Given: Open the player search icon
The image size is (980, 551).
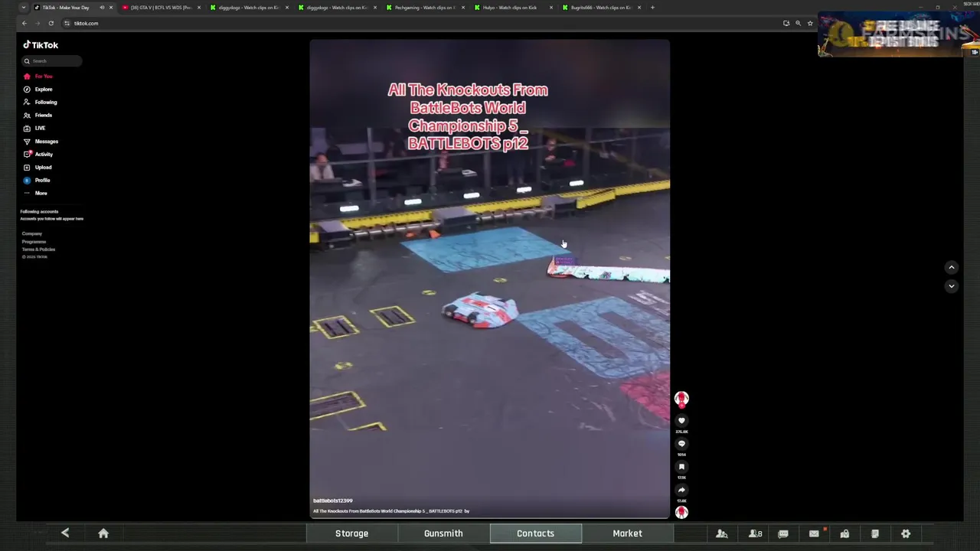Looking at the screenshot, I should (721, 533).
